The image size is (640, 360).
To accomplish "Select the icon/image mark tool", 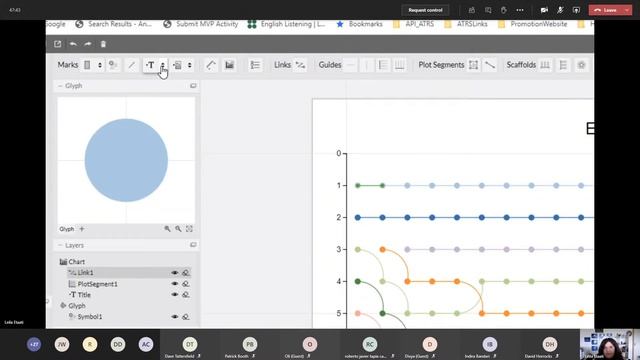I will pyautogui.click(x=177, y=65).
